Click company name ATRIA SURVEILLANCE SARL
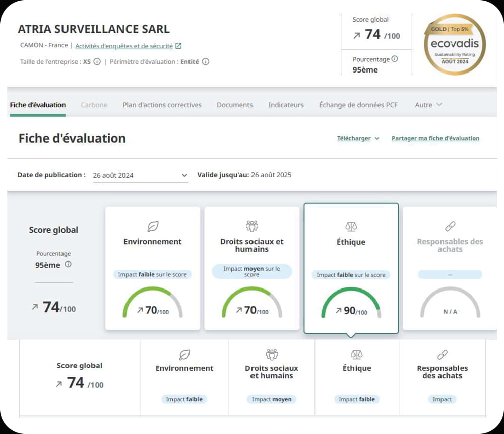This screenshot has height=434, width=504. (x=94, y=29)
